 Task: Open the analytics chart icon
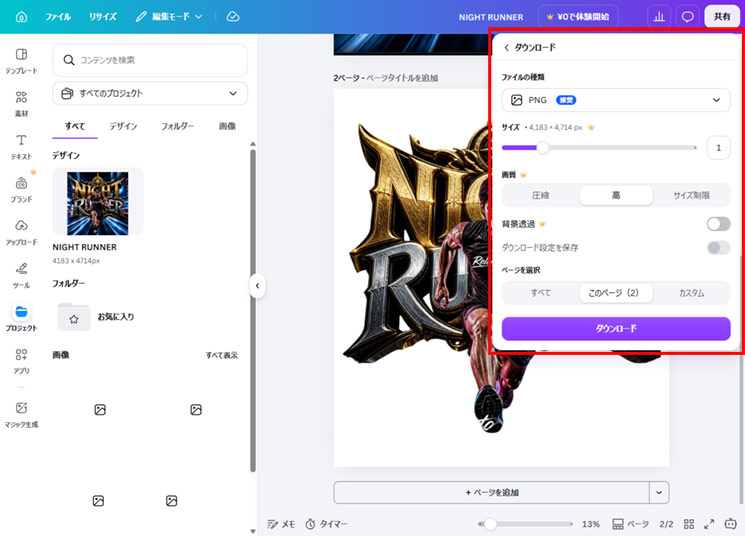click(659, 17)
